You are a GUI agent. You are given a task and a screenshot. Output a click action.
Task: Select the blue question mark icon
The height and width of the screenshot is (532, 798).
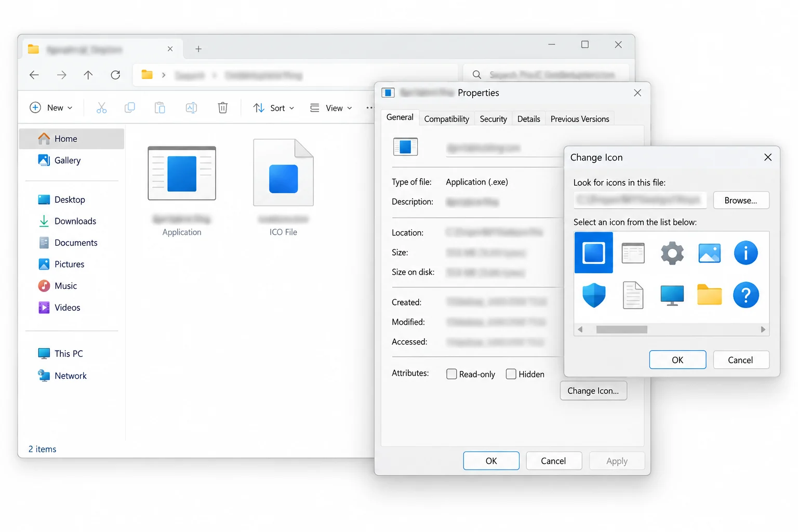[x=746, y=295]
